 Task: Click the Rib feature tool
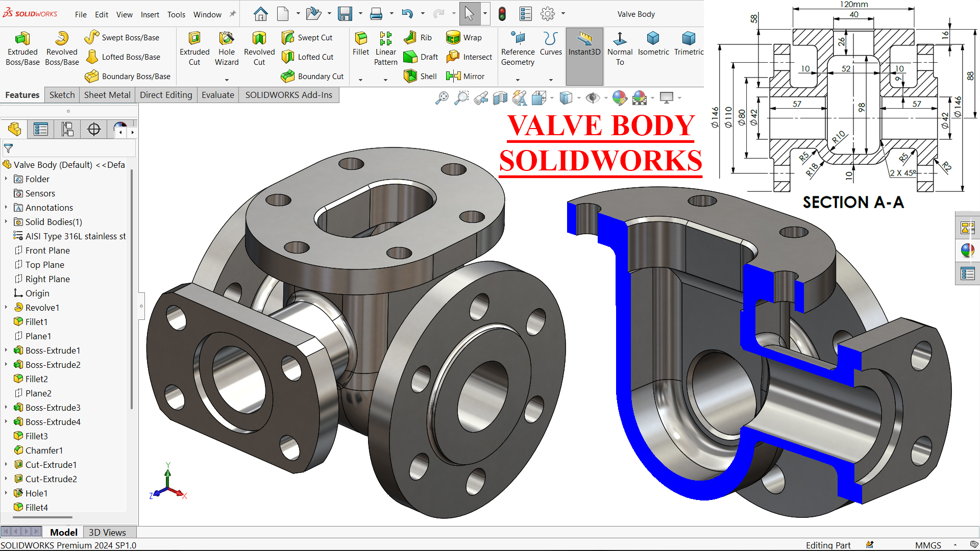(418, 37)
